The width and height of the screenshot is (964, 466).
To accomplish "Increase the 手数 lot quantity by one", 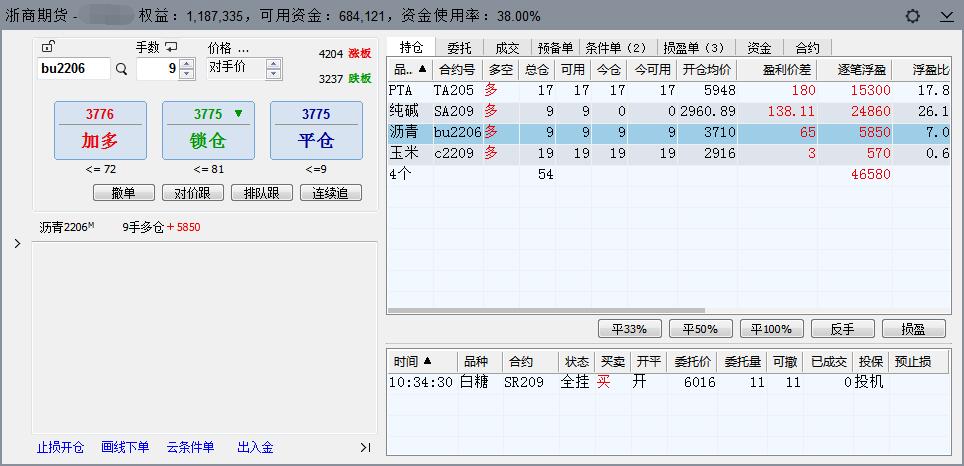I will (x=186, y=64).
